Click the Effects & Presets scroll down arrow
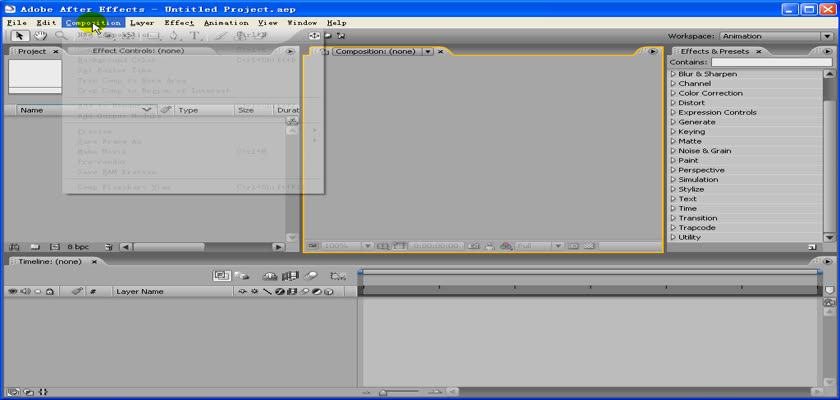Viewport: 840px width, 400px height. 829,237
